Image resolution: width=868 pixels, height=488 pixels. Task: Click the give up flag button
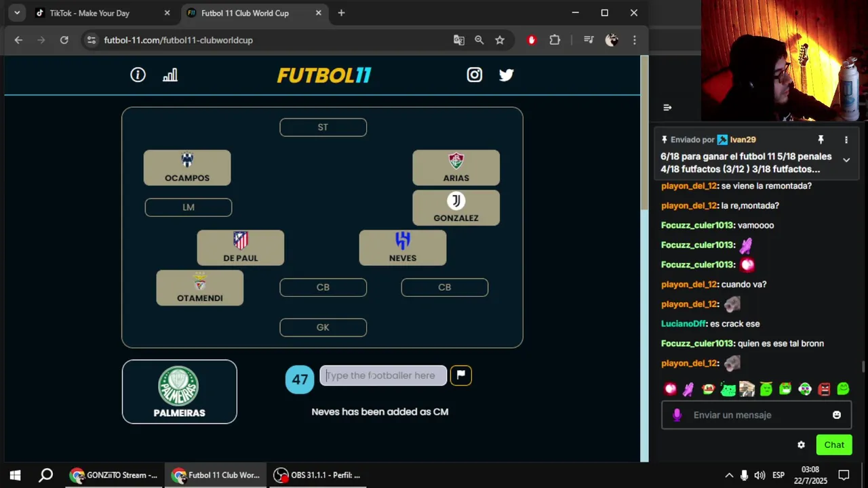pos(460,375)
